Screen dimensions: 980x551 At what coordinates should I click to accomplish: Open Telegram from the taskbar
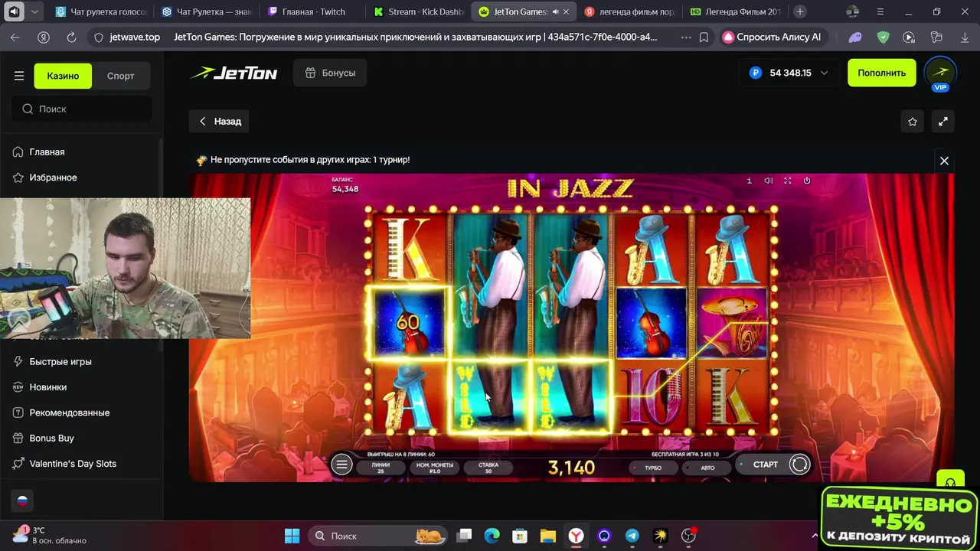point(632,536)
